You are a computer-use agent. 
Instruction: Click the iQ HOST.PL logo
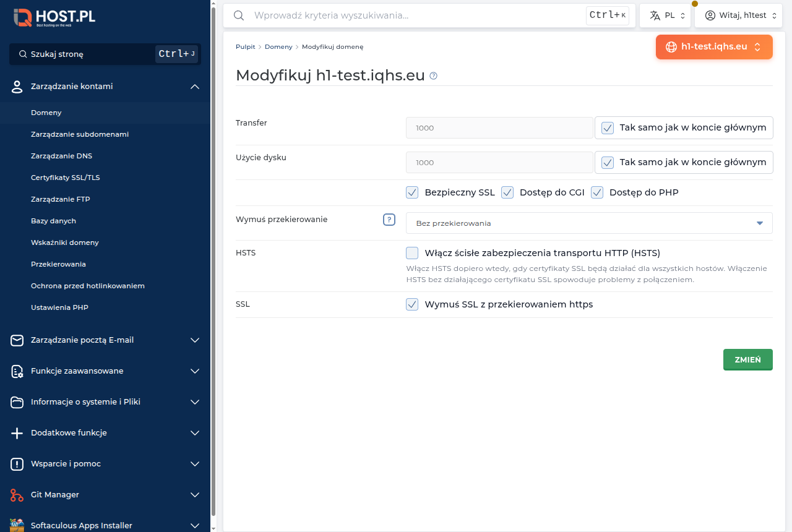click(54, 17)
